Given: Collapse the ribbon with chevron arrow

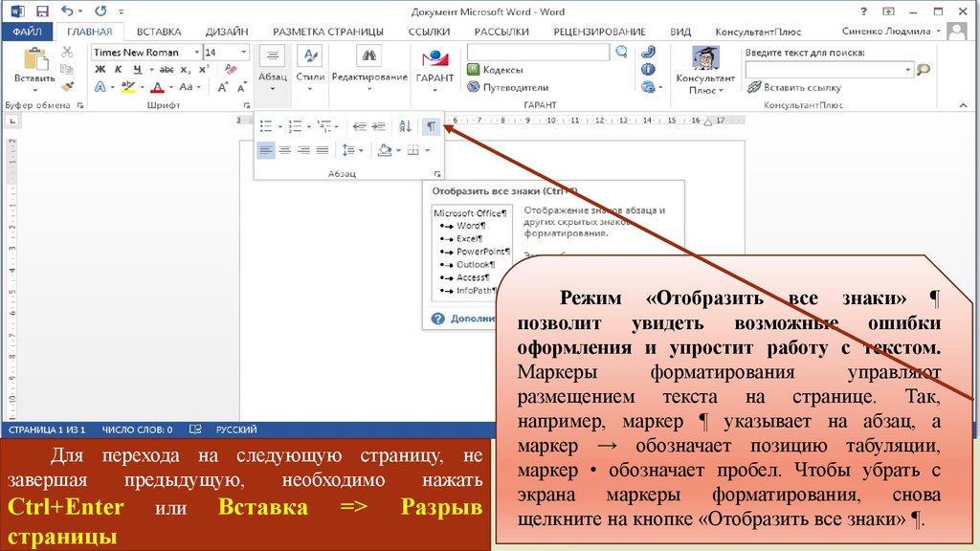Looking at the screenshot, I should pyautogui.click(x=963, y=105).
